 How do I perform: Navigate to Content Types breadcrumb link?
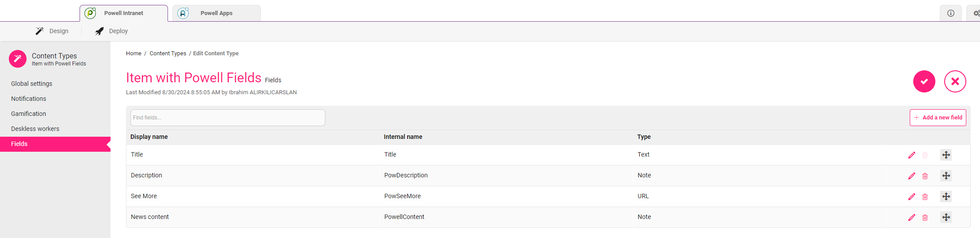(x=168, y=54)
